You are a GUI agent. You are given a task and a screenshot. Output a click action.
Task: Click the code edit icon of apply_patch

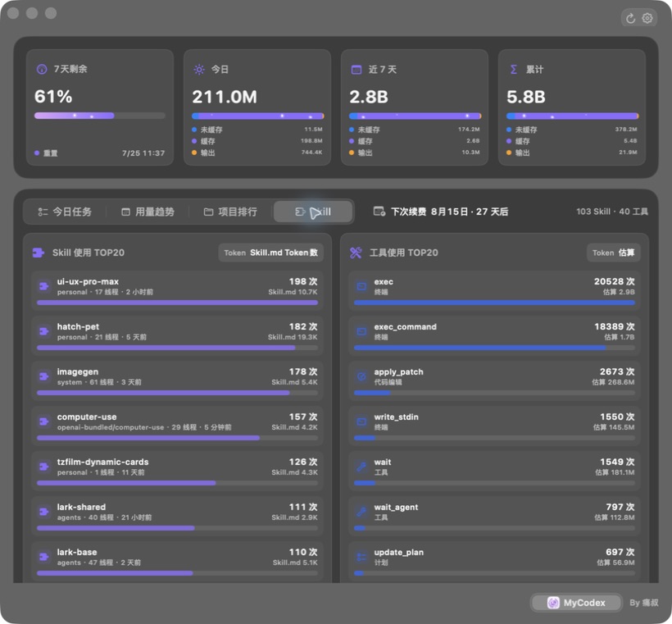pos(361,376)
